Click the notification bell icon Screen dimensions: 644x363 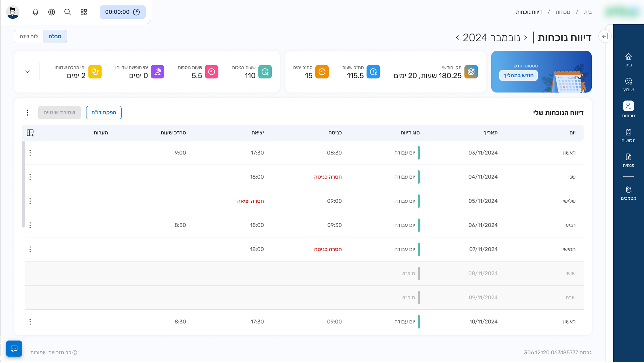36,12
